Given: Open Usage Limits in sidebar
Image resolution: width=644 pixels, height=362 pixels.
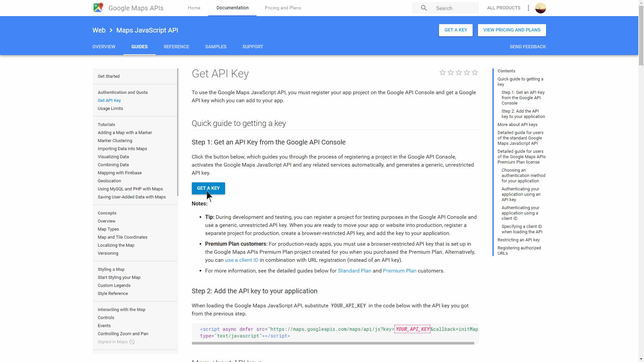Looking at the screenshot, I should pyautogui.click(x=110, y=109).
